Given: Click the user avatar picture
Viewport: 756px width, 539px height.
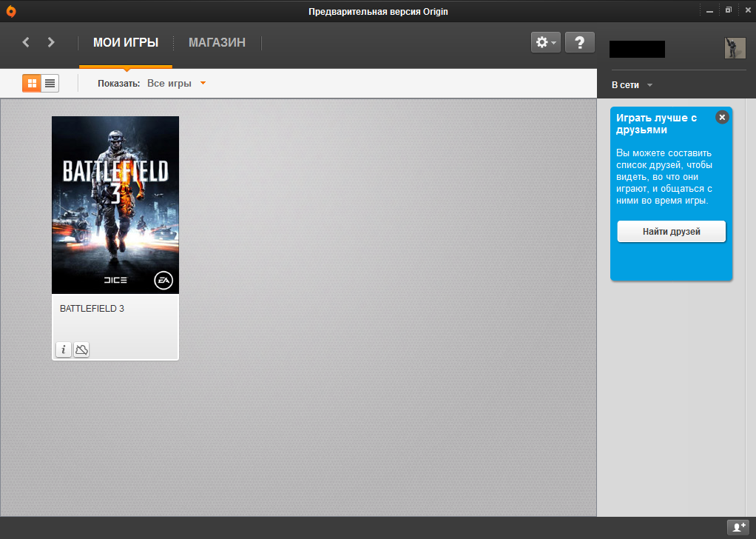Looking at the screenshot, I should click(x=735, y=48).
